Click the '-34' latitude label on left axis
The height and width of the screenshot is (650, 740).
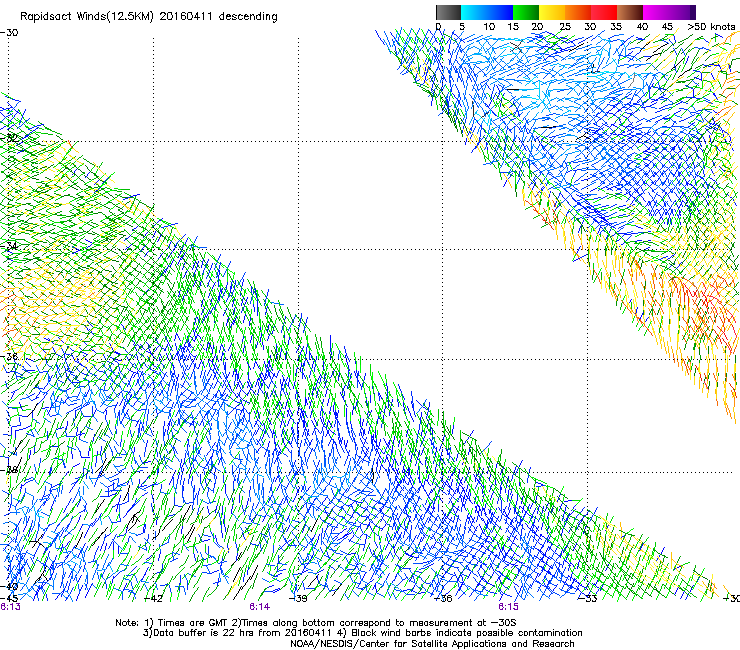(10, 246)
